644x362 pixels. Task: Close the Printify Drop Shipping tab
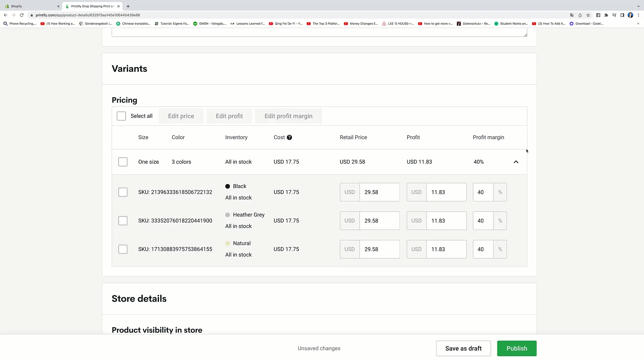(x=118, y=6)
